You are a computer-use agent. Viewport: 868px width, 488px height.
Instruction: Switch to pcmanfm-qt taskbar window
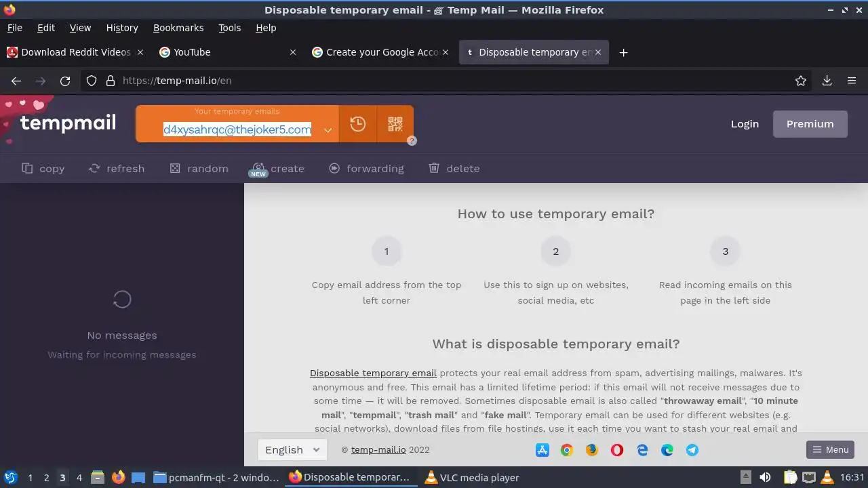click(x=217, y=477)
